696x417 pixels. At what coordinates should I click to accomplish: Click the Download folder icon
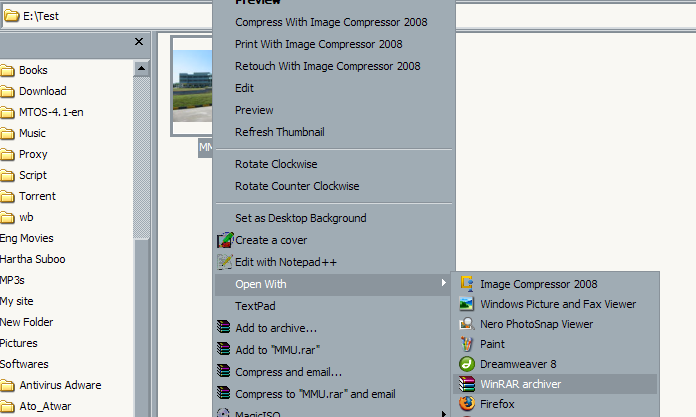[7, 91]
